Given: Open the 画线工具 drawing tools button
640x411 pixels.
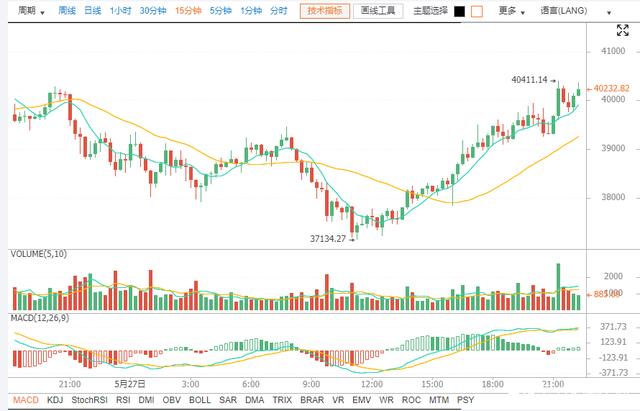Looking at the screenshot, I should pos(378,11).
